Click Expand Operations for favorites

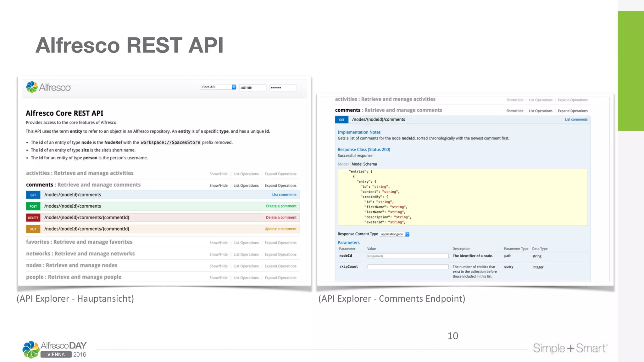[x=280, y=243]
